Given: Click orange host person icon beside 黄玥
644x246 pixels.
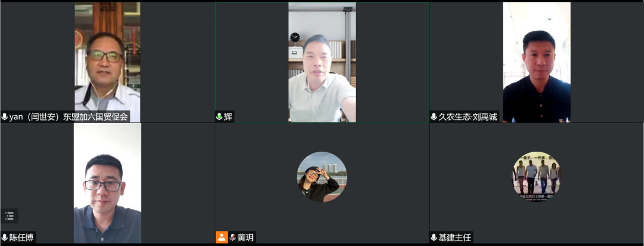Looking at the screenshot, I should click(x=222, y=238).
